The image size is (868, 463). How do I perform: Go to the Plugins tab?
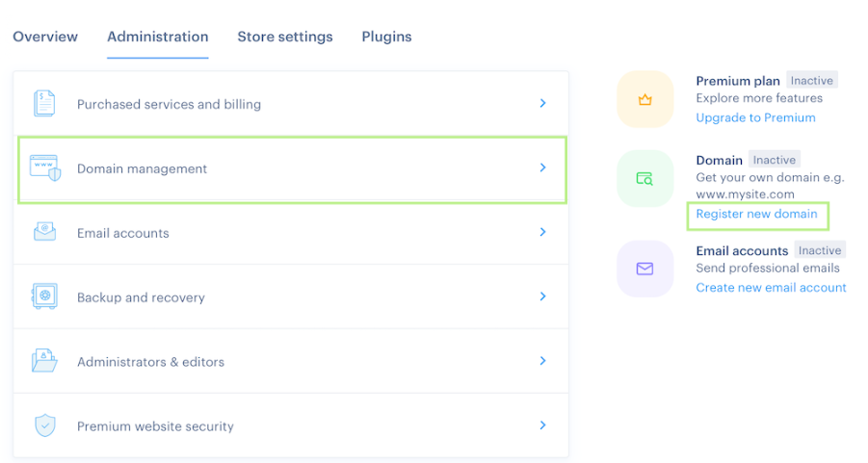pyautogui.click(x=387, y=37)
